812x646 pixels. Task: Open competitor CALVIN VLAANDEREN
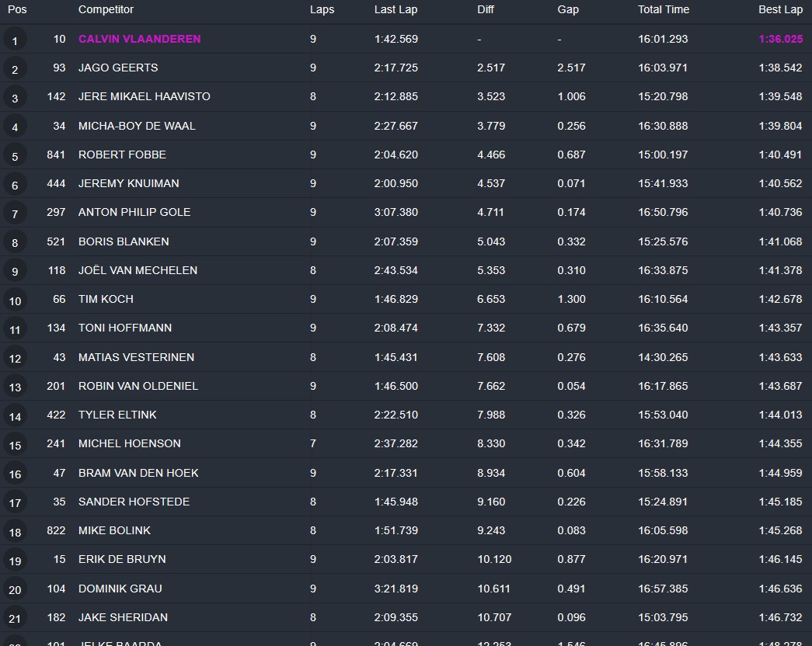pyautogui.click(x=139, y=39)
